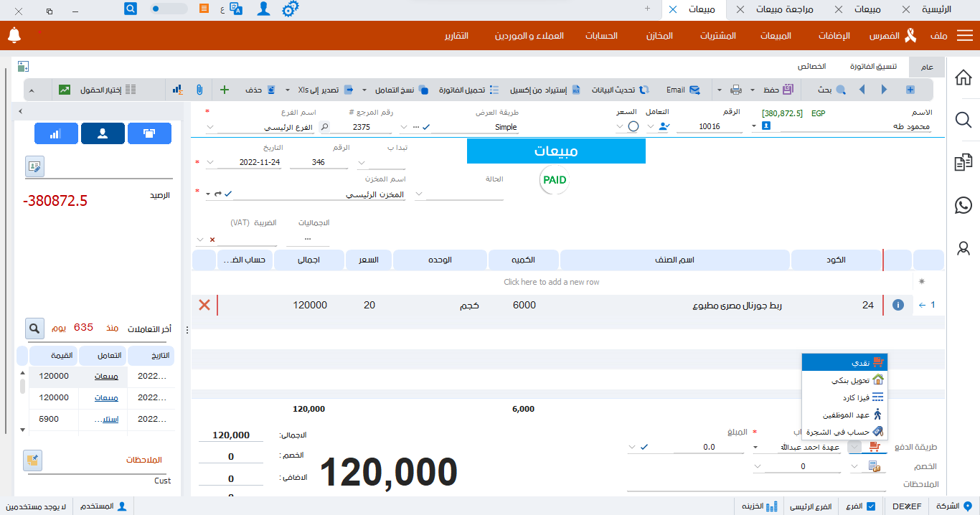980x515 pixels.
Task: Open the Email sending icon in toolbar
Action: pyautogui.click(x=694, y=89)
